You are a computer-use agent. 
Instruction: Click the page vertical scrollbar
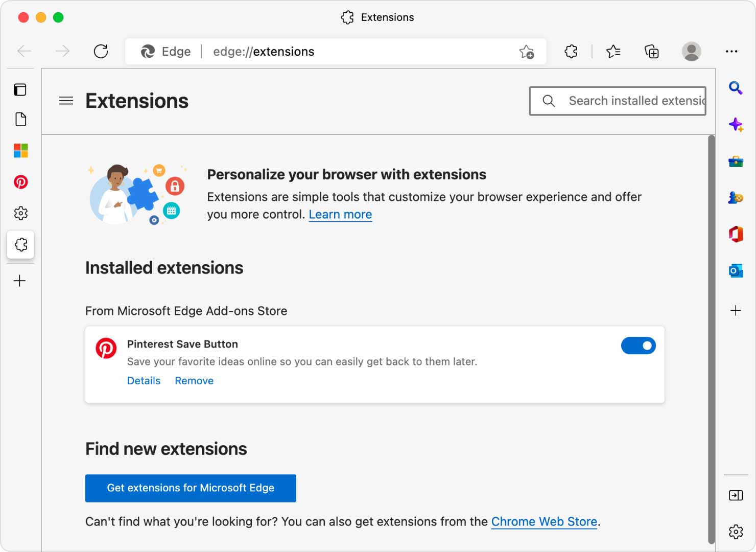click(711, 340)
